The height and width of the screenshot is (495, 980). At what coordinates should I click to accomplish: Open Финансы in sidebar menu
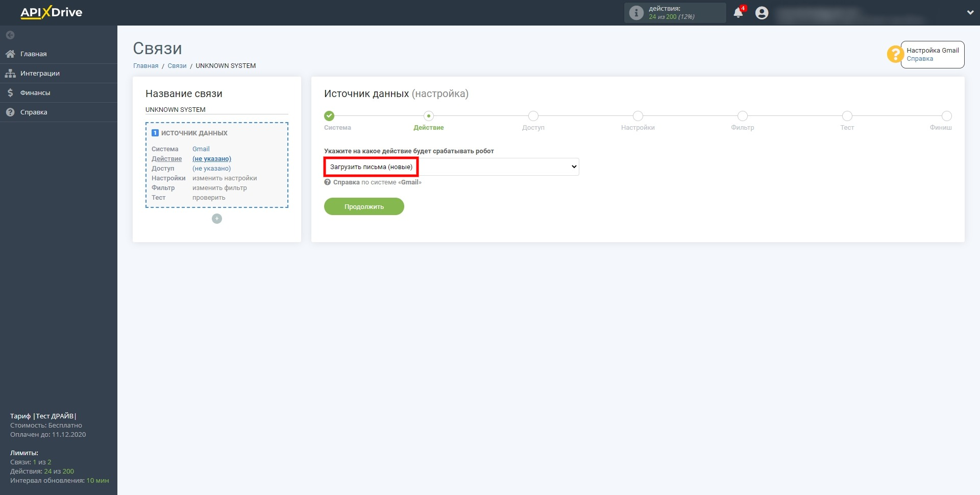[x=35, y=92]
